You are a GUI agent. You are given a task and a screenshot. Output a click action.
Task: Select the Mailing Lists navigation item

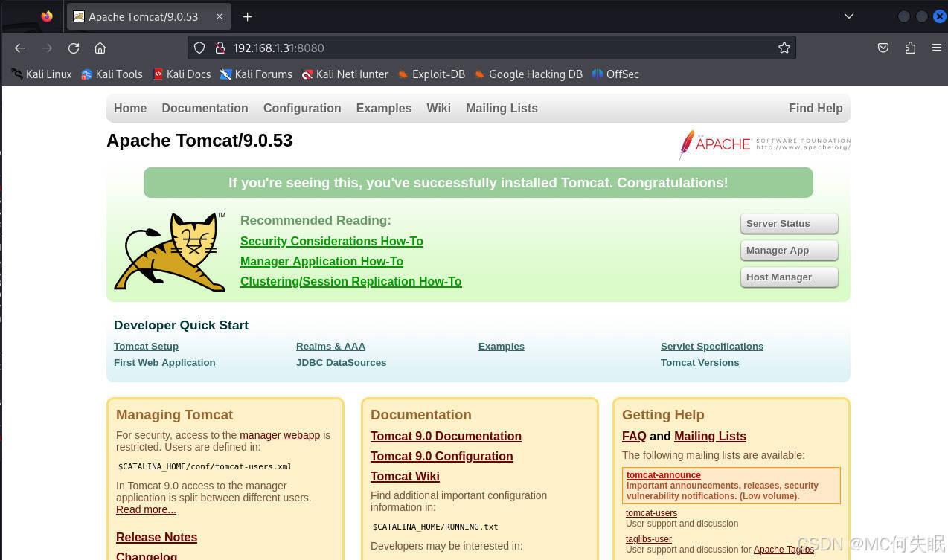[502, 108]
